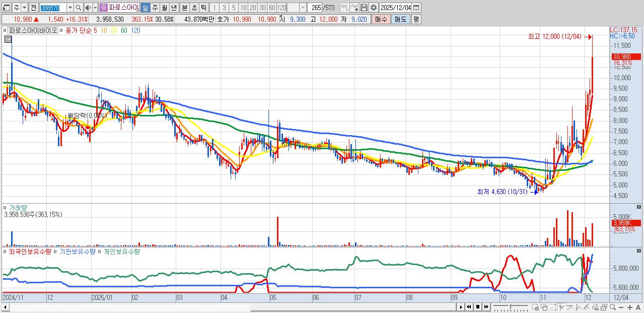Select the 120 interval preset
Image resolution: width=644 pixels, height=313 pixels.
point(281,8)
